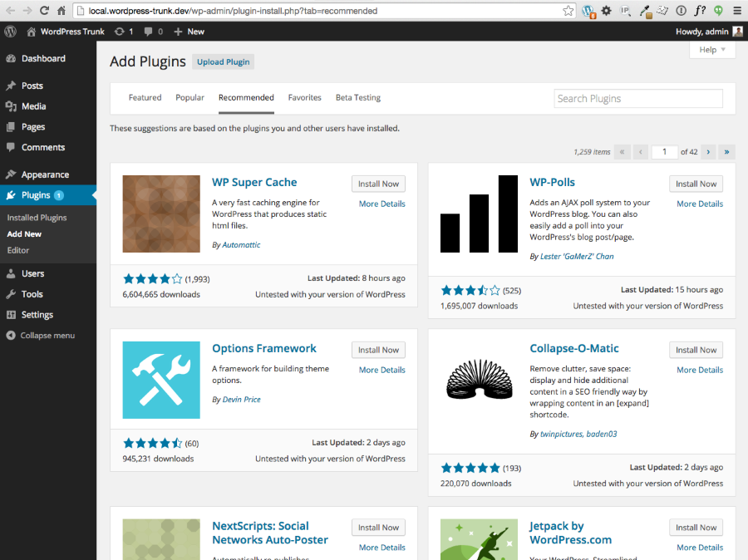Open Users in the sidebar
Image resolution: width=748 pixels, height=560 pixels.
click(47, 274)
